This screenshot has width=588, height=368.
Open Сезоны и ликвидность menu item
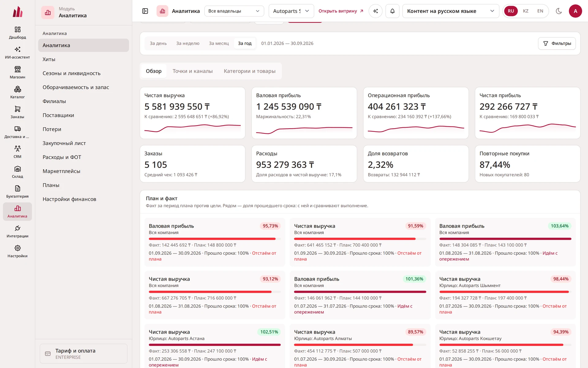84,73
